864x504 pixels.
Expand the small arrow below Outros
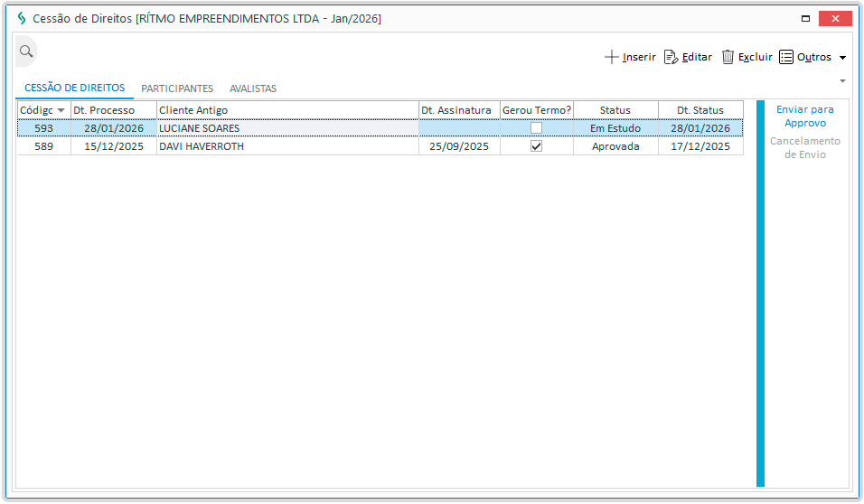coord(842,81)
